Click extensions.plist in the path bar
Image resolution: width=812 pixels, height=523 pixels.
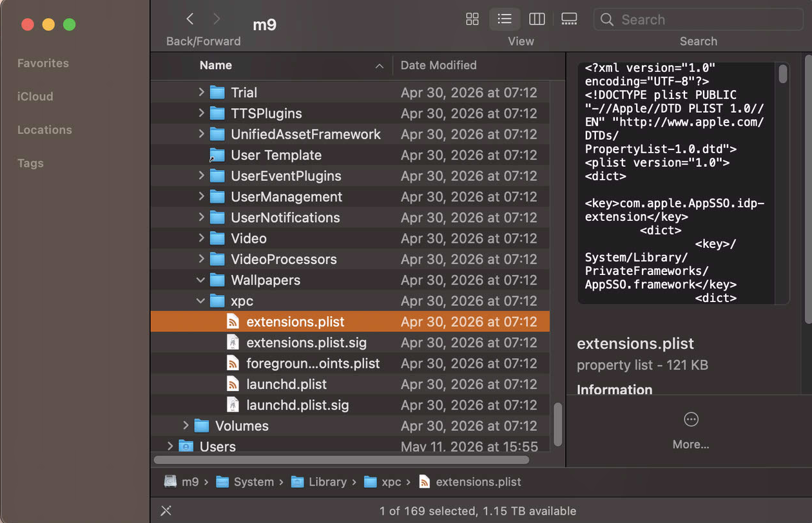click(470, 482)
